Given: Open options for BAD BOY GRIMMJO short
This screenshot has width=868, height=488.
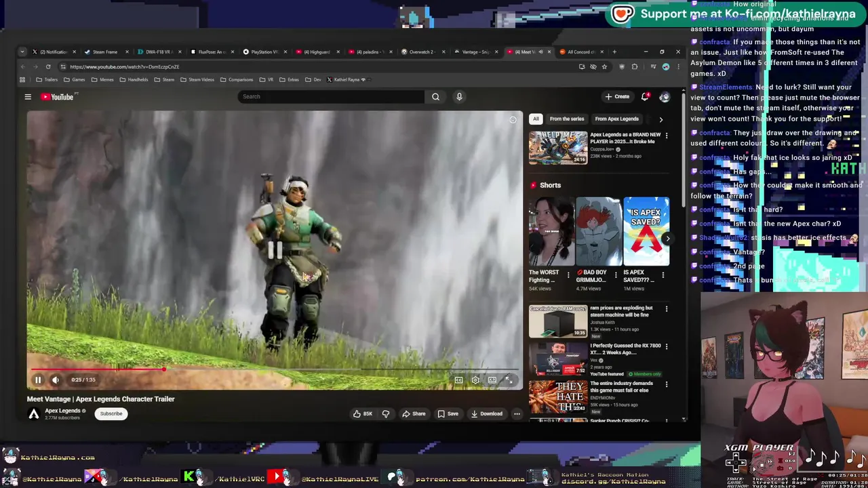Looking at the screenshot, I should [616, 275].
